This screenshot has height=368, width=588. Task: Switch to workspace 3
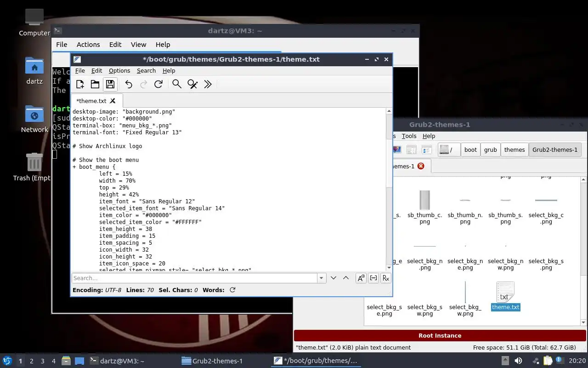click(x=43, y=361)
